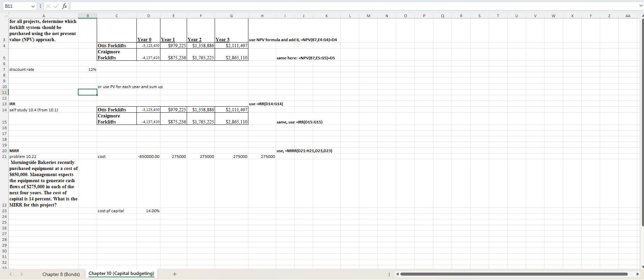Click inside the formula bar input
Viewport: 644px width, 280px height.
click(x=354, y=6)
